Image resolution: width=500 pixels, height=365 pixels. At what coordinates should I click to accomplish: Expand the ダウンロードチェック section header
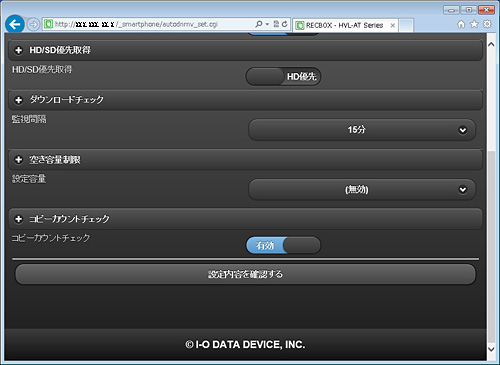tap(245, 100)
